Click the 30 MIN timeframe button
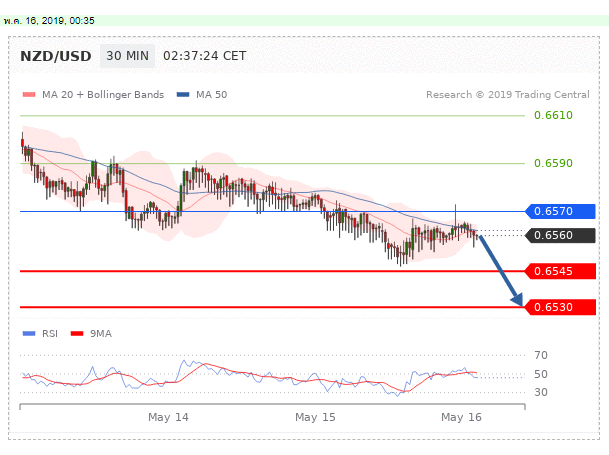 point(127,56)
